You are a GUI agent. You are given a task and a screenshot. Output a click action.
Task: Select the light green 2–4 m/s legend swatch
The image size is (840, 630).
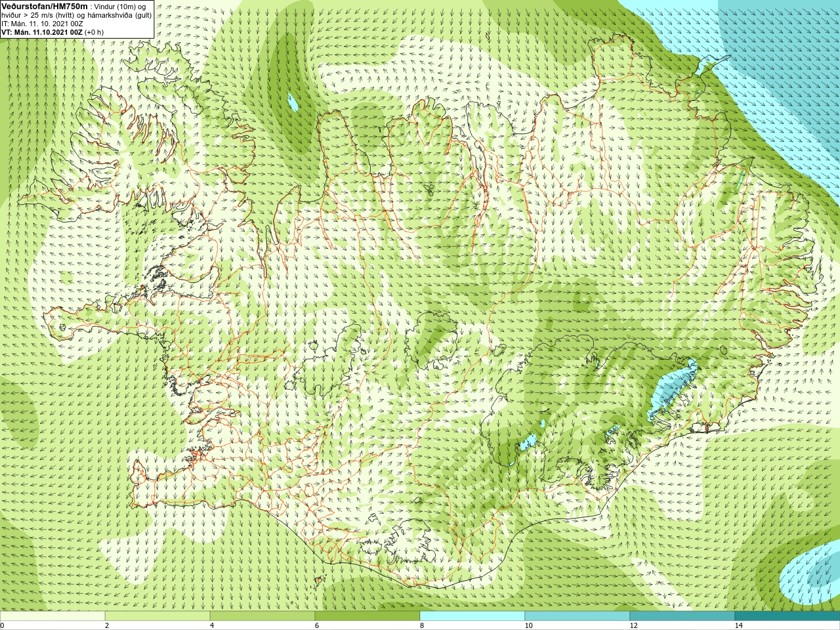click(x=157, y=616)
